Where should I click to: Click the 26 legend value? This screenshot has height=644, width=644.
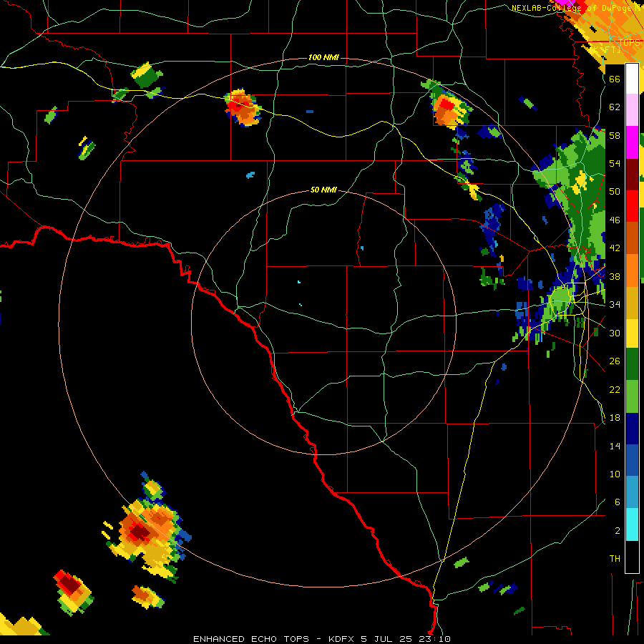615,361
